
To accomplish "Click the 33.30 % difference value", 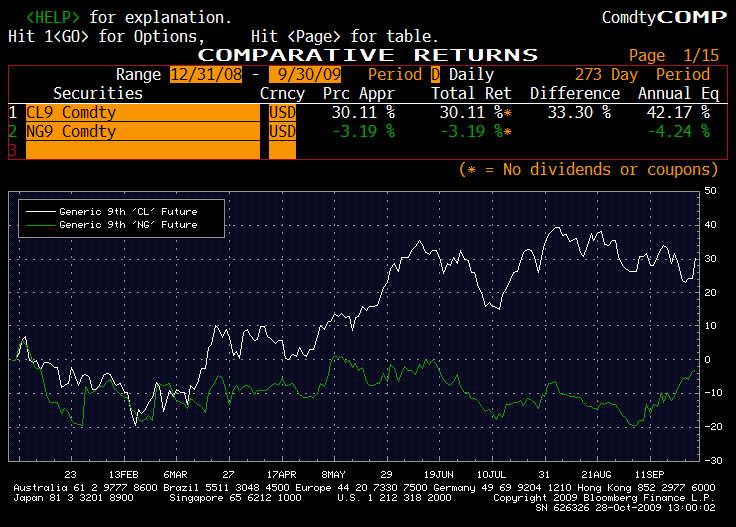I will point(579,113).
